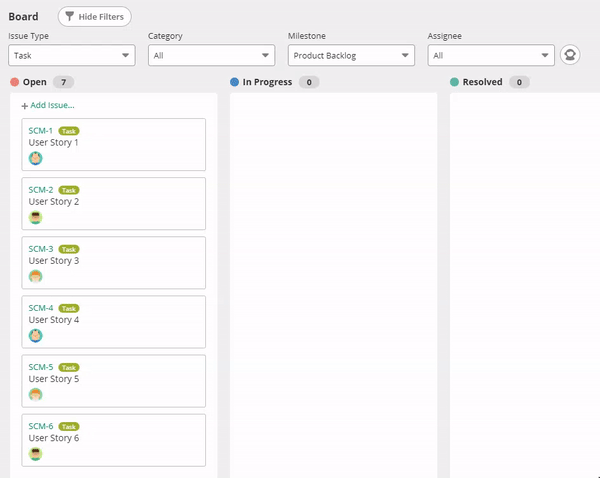
Task: Click the assignee avatar on User Story 1
Action: coord(36,158)
